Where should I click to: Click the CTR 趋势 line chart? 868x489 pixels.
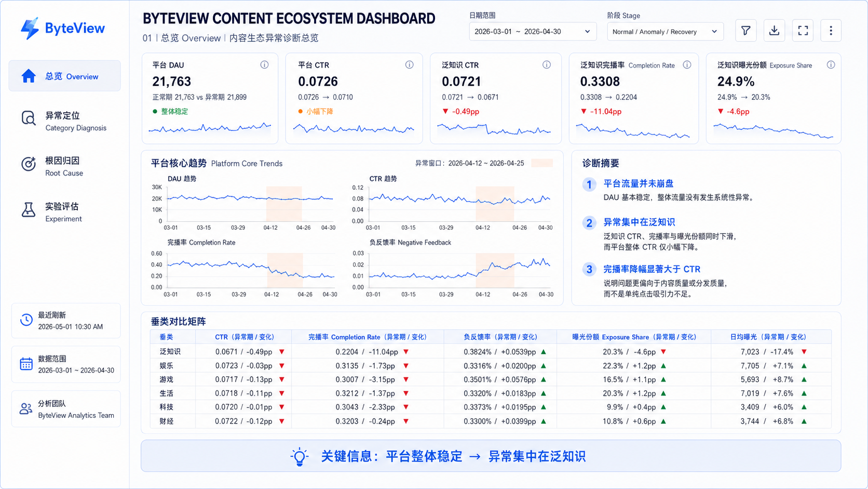point(459,204)
